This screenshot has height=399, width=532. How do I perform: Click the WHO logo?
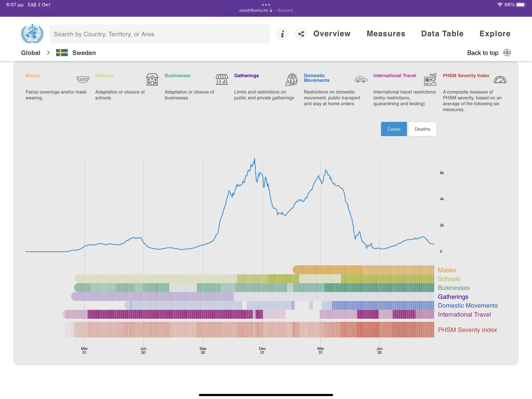tap(32, 34)
